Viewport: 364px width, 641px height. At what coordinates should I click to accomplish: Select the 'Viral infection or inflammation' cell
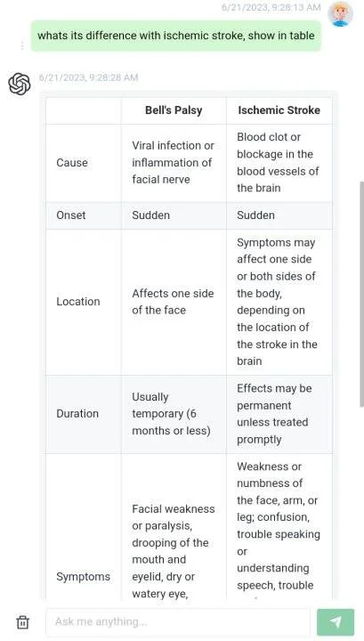tap(174, 163)
